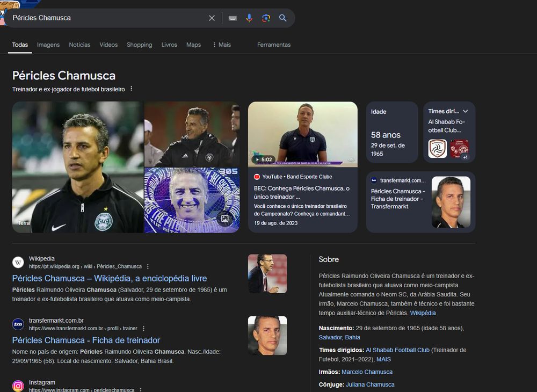Open the Mais menu with more filters
Viewport: 537px width, 392px height.
(222, 45)
